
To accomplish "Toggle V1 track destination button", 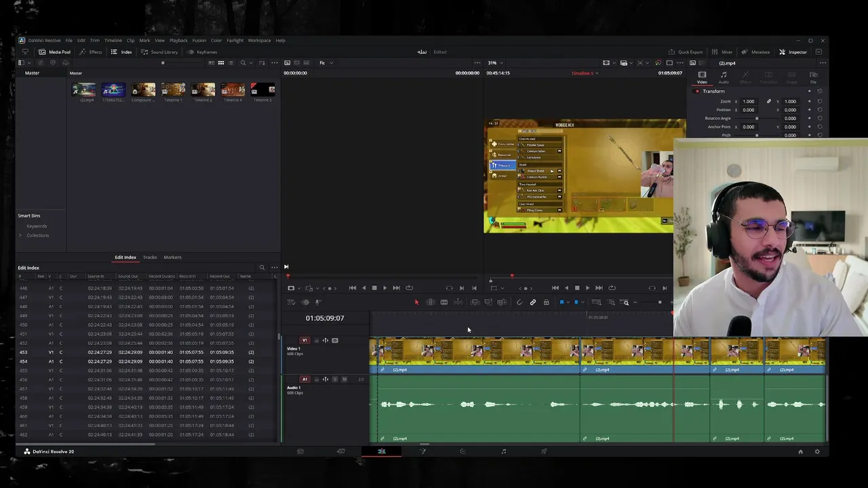I will coord(304,340).
